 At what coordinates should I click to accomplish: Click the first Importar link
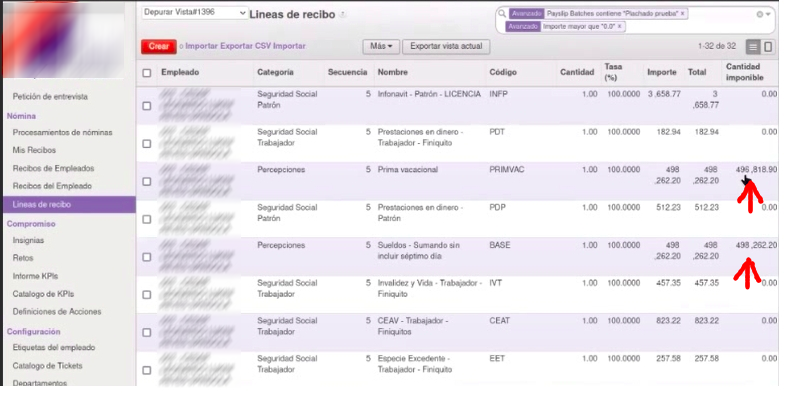pyautogui.click(x=201, y=46)
